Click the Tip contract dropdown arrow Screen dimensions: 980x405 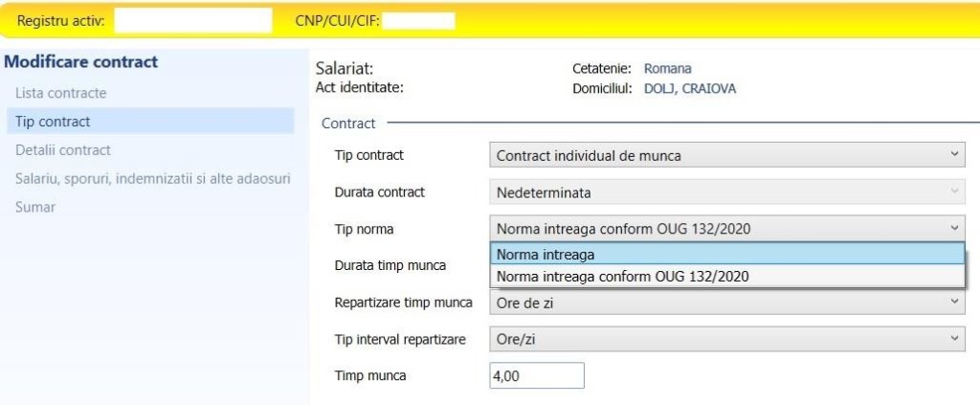954,155
